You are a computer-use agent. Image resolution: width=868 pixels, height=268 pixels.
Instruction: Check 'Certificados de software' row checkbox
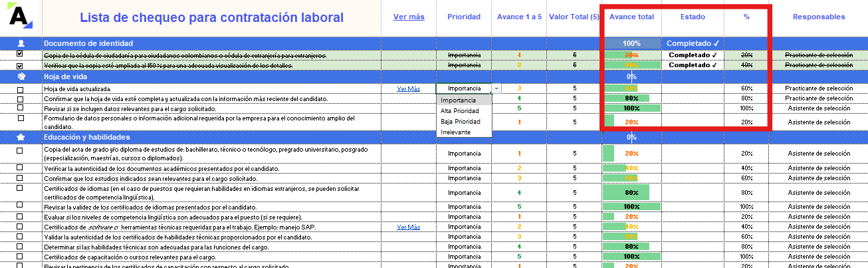click(x=20, y=227)
